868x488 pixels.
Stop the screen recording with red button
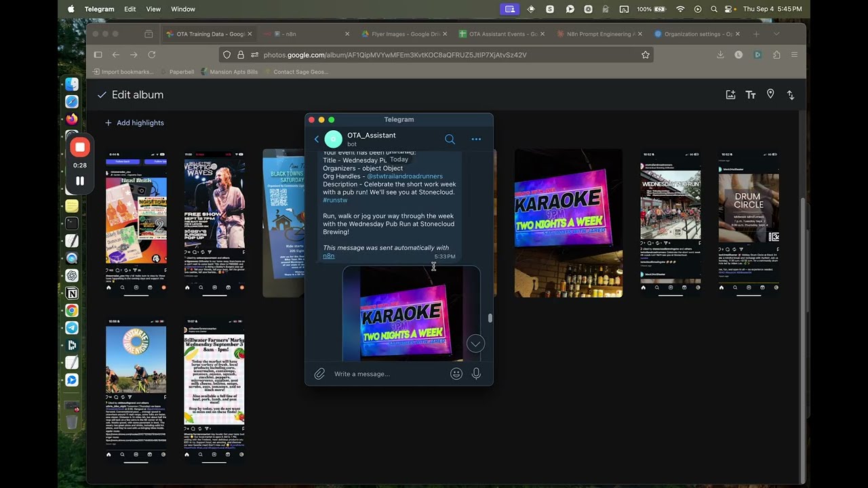click(80, 147)
